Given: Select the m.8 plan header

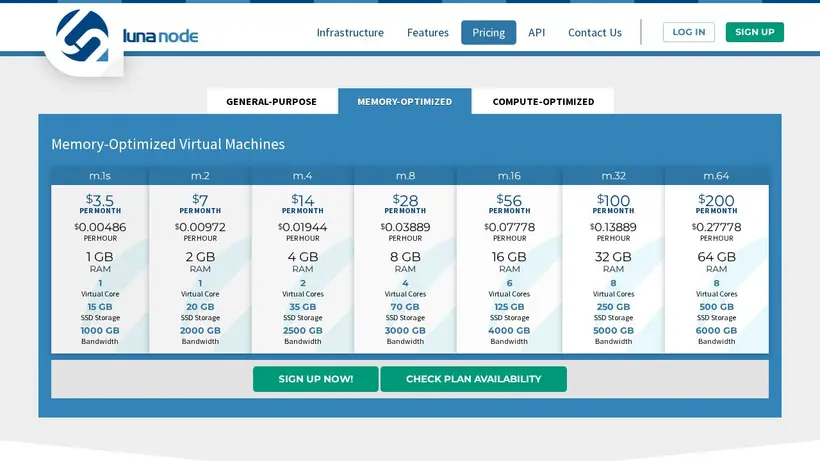Looking at the screenshot, I should [x=405, y=176].
